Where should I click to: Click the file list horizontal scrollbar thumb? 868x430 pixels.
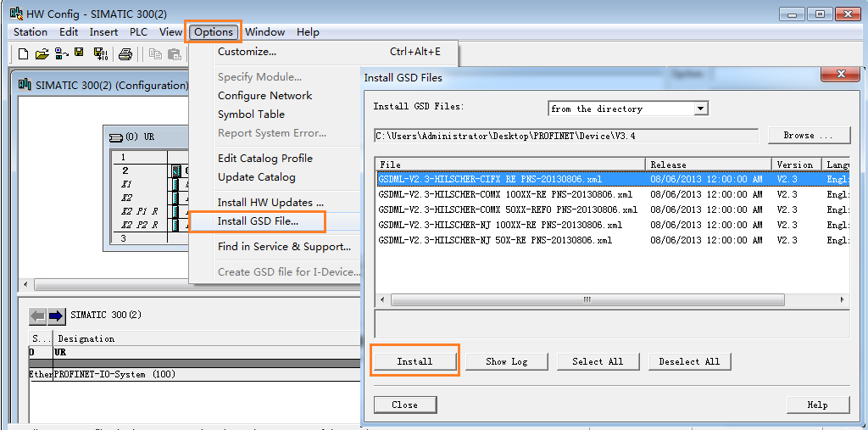[587, 299]
